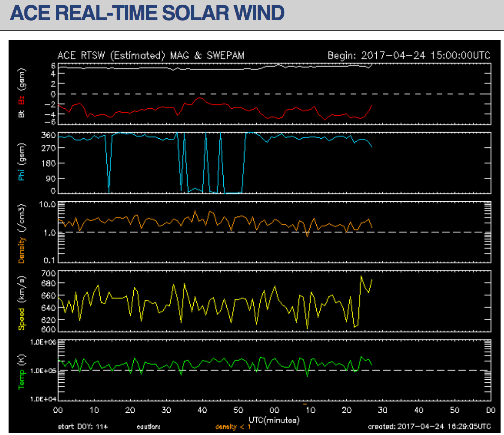Click the 1.0E+04 tick on Temp axis
The image size is (504, 435).
(x=43, y=399)
